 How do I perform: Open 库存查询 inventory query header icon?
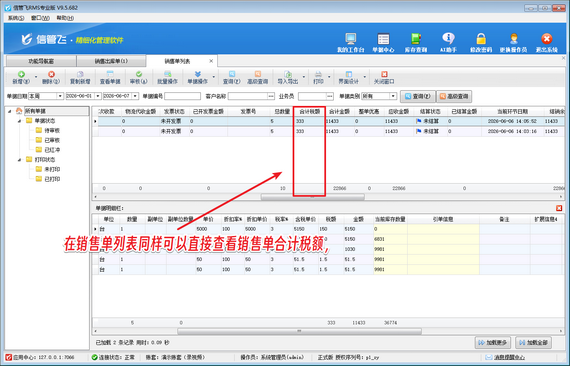coord(416,39)
